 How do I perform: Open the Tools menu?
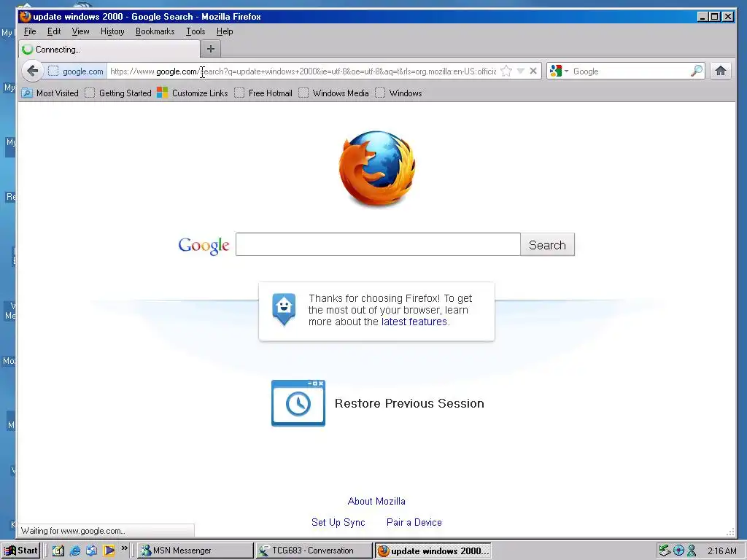click(x=196, y=31)
